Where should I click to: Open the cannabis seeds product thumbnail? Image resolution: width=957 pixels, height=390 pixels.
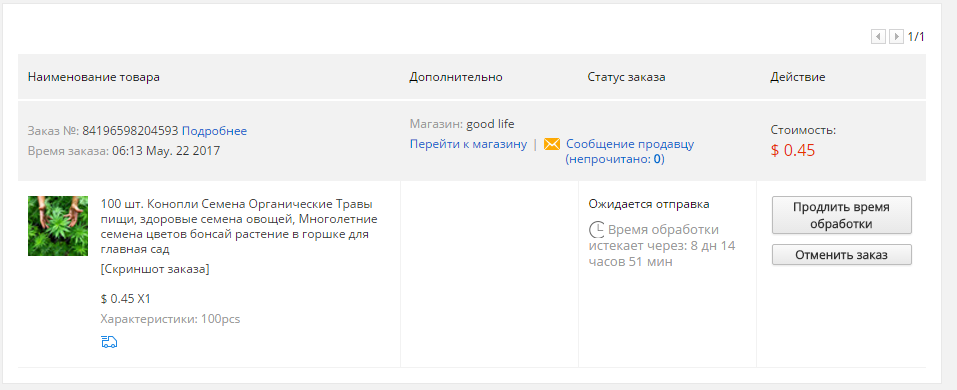pos(58,226)
